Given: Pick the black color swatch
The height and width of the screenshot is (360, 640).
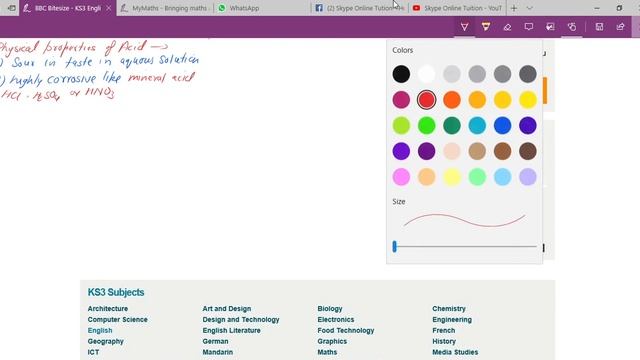Looking at the screenshot, I should 401,74.
